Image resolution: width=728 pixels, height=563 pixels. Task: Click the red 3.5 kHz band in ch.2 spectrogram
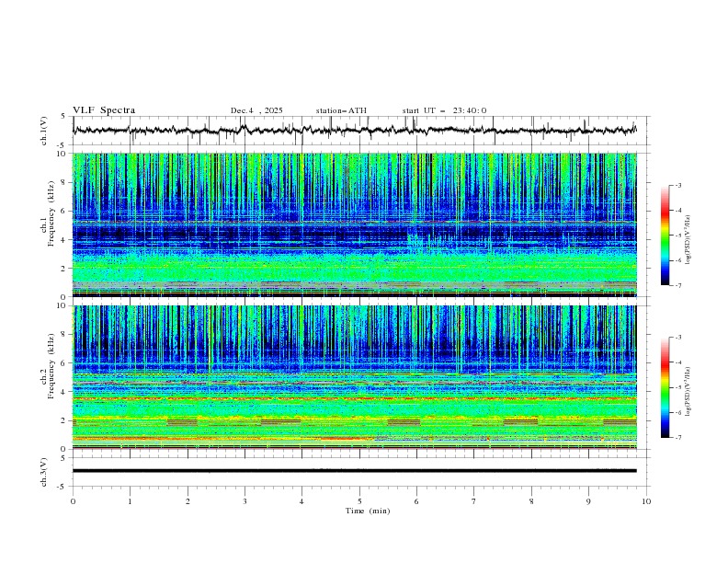(x=355, y=398)
